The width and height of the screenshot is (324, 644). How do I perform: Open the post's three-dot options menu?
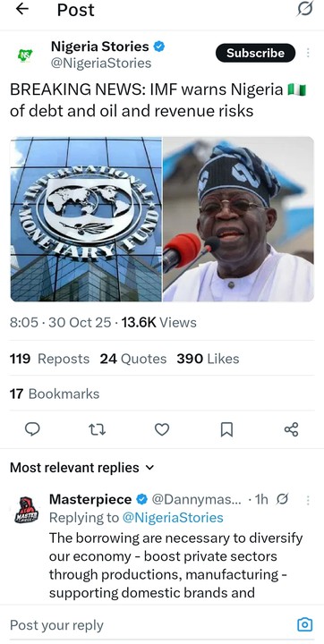coord(308,53)
